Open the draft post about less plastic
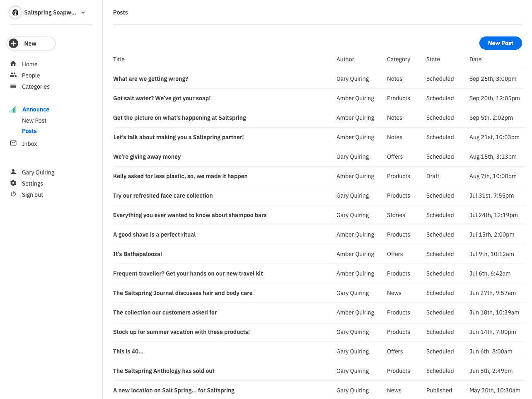Image resolution: width=532 pixels, height=399 pixels. (180, 176)
